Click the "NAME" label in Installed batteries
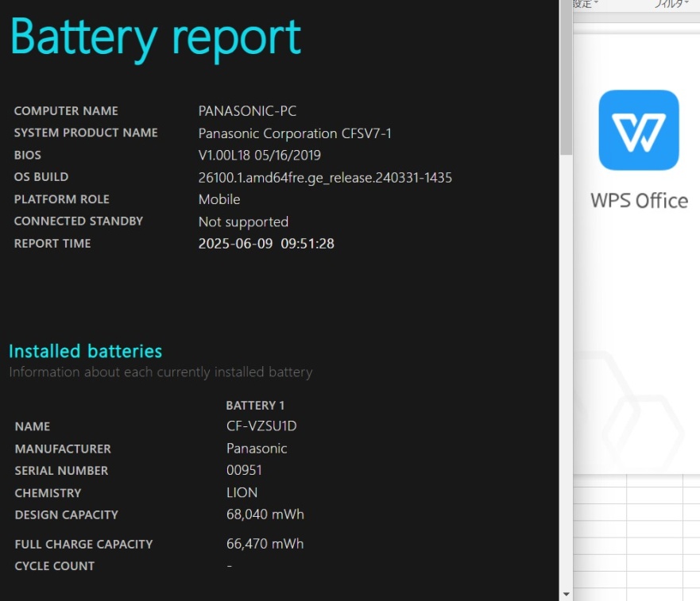Image resolution: width=700 pixels, height=601 pixels. pos(33,426)
